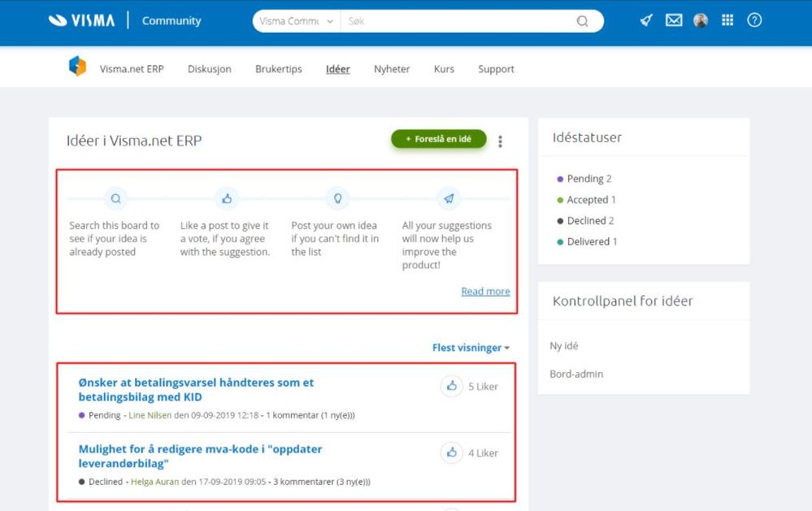Expand the Visma Community search scope dropdown
Screen dimensions: 812x511
pyautogui.click(x=297, y=21)
